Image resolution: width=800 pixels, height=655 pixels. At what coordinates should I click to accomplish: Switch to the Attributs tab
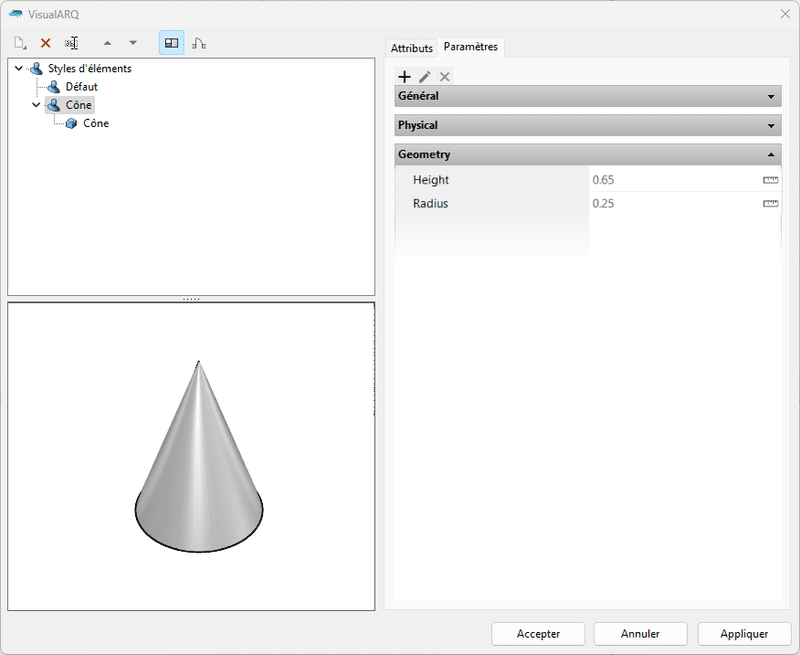[x=412, y=48]
